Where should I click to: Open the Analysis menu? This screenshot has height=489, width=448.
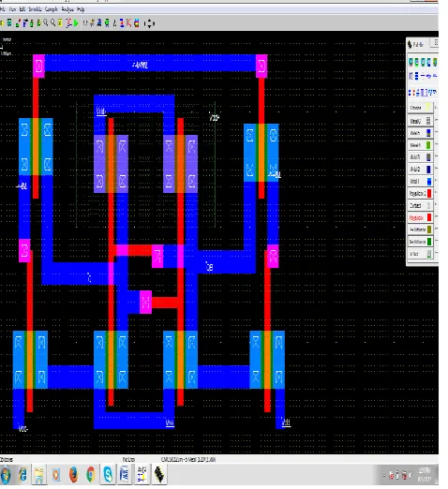pos(67,9)
